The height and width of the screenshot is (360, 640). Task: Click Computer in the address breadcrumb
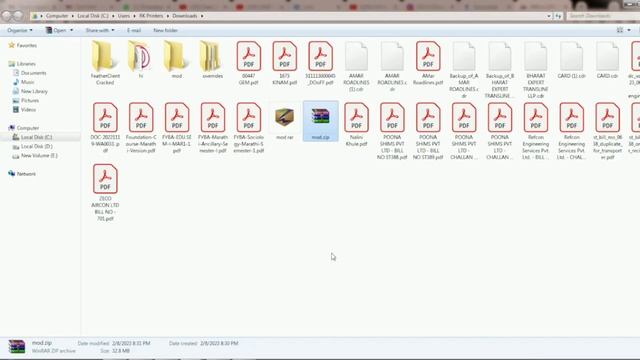coord(57,16)
